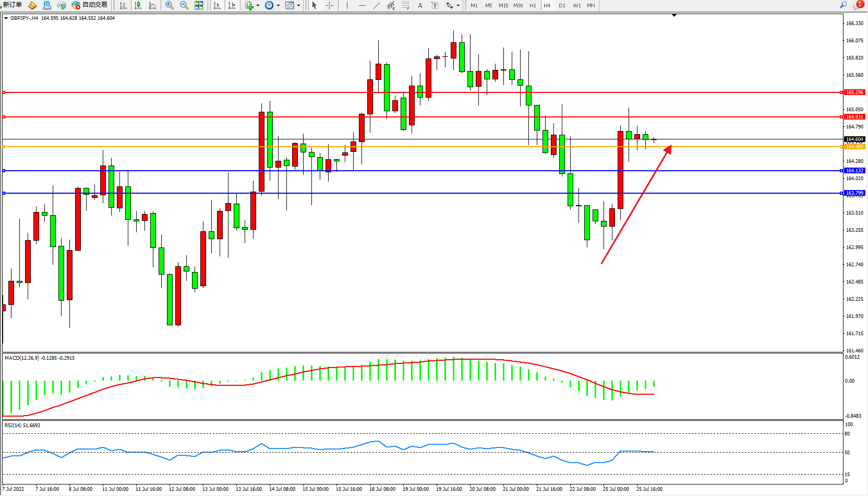Open the search magnifier at top right
This screenshot has width=868, height=496.
[843, 5]
